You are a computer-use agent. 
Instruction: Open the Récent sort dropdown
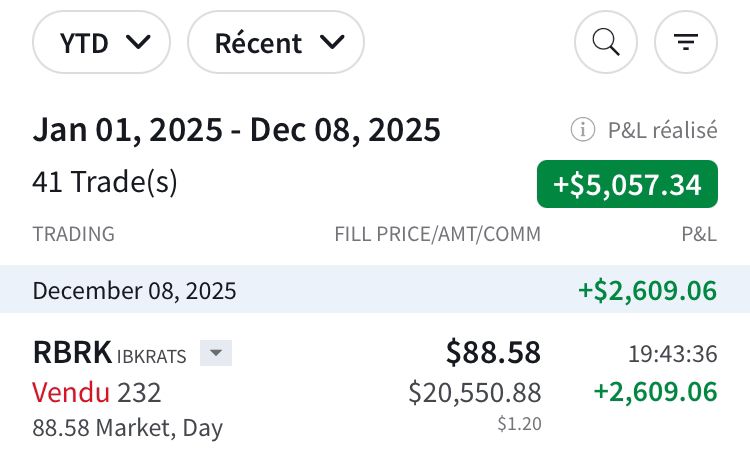pyautogui.click(x=276, y=42)
